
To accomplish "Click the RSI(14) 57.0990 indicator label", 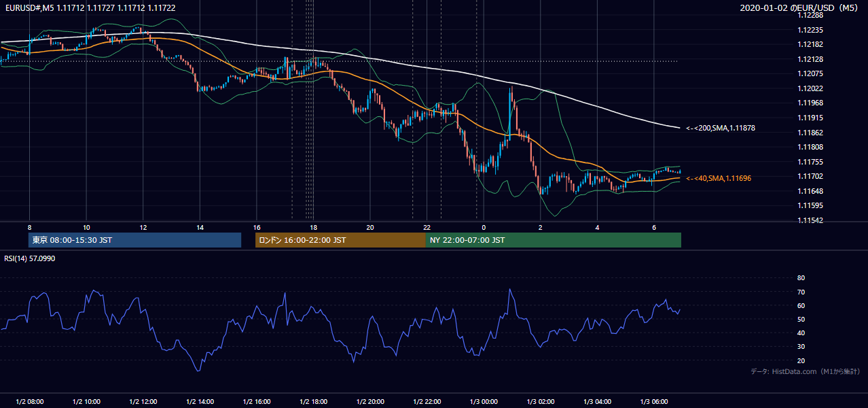I will pos(29,258).
